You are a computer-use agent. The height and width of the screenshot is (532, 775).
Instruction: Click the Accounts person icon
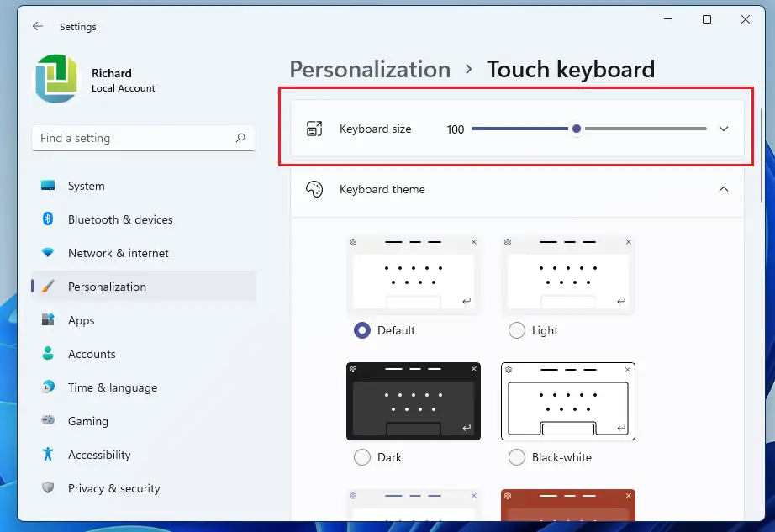[x=48, y=353]
